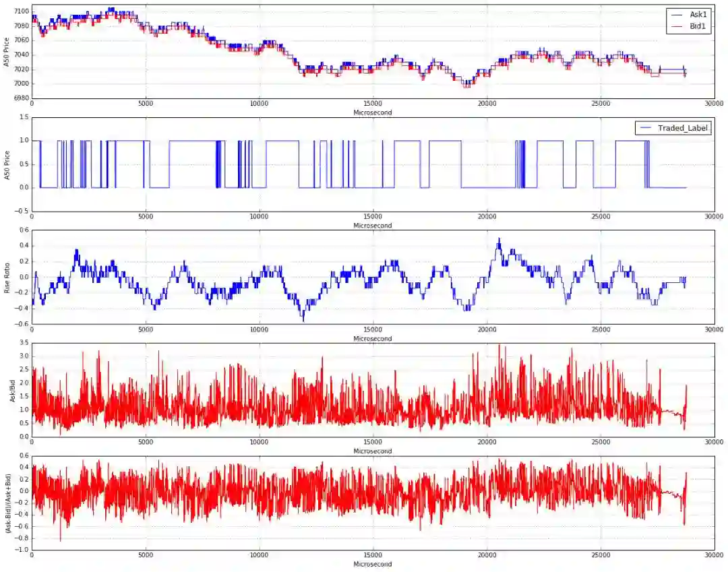Click the 3.5 tick on Ask/Bid chart

click(x=24, y=343)
